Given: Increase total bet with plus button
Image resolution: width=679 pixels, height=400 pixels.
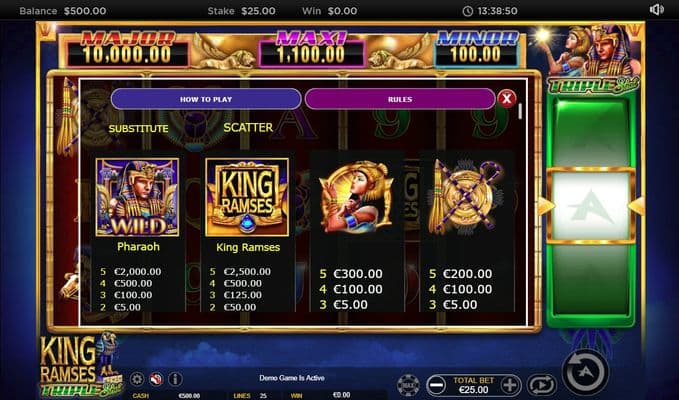Looking at the screenshot, I should [511, 385].
